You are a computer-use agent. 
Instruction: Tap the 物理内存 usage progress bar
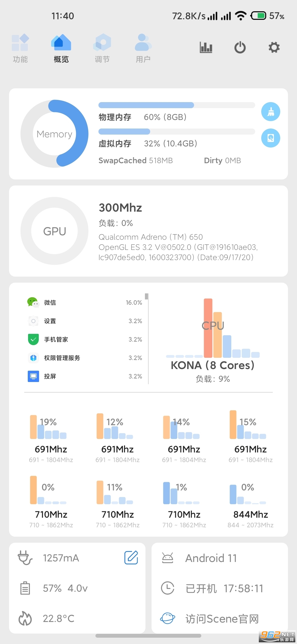177,105
